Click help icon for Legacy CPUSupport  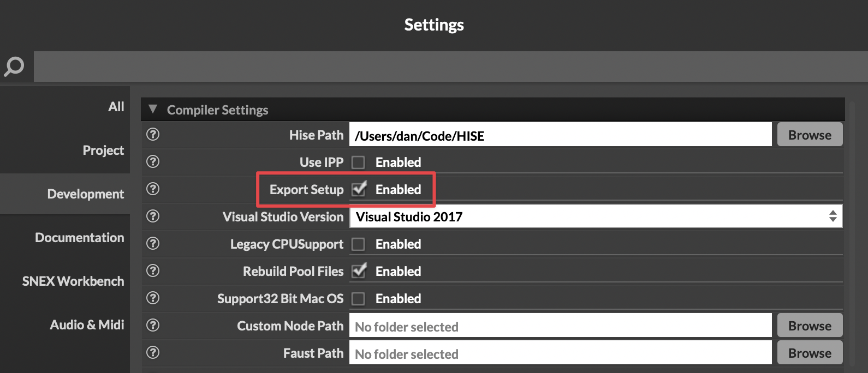pos(153,243)
